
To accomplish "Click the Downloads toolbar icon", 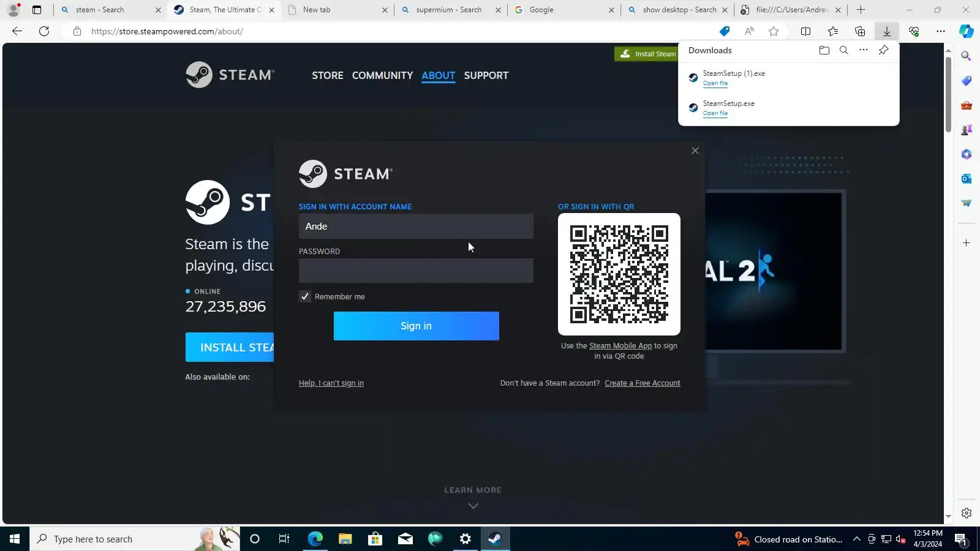I will point(887,31).
